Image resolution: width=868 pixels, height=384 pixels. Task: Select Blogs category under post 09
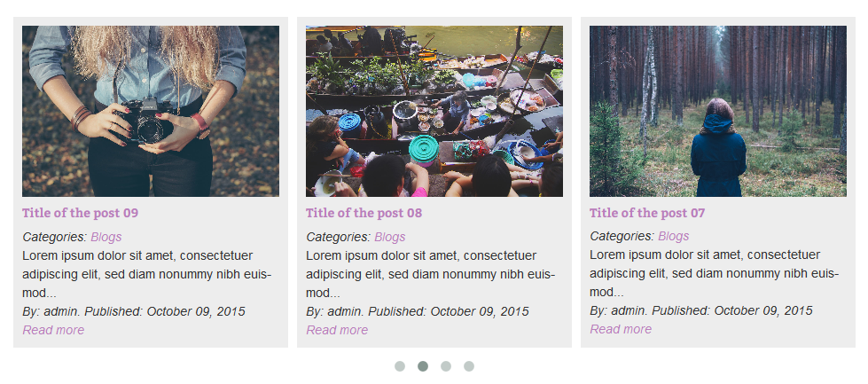(x=106, y=237)
